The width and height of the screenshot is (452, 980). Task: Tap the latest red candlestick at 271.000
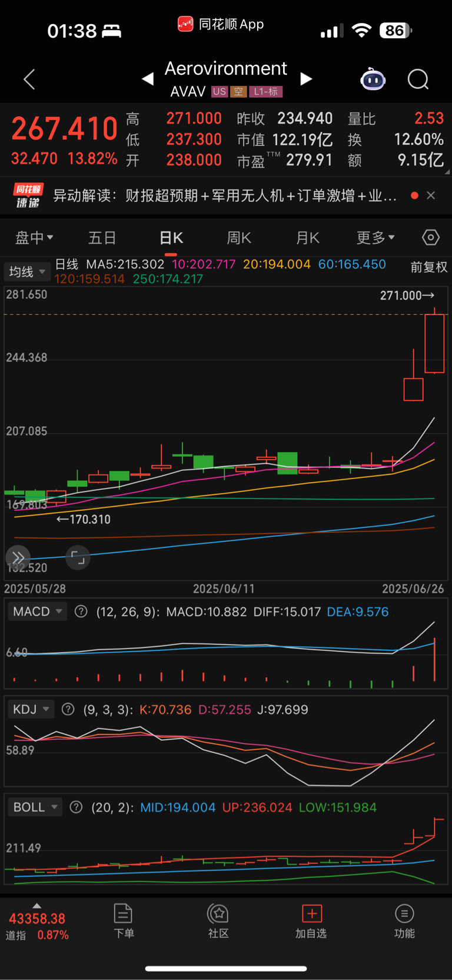pos(434,342)
